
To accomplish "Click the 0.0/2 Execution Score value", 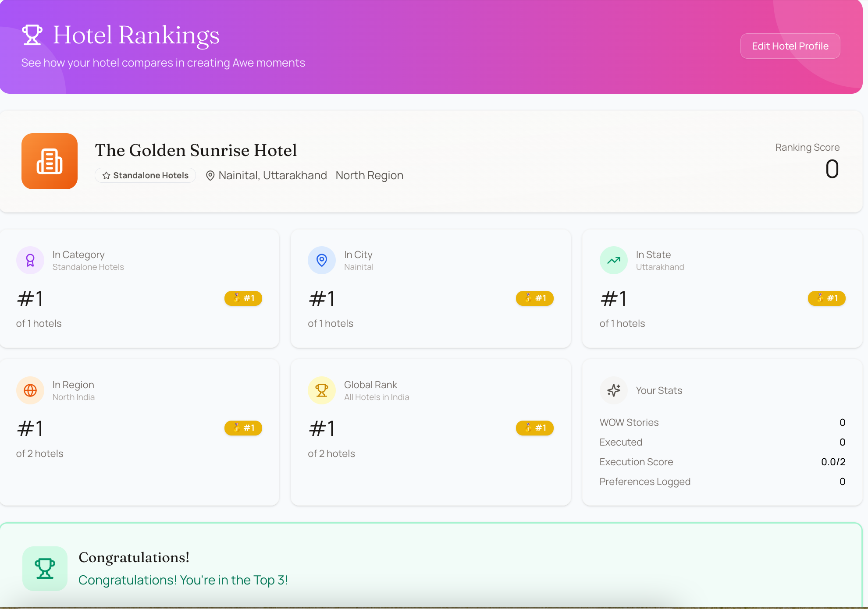I will coord(833,462).
